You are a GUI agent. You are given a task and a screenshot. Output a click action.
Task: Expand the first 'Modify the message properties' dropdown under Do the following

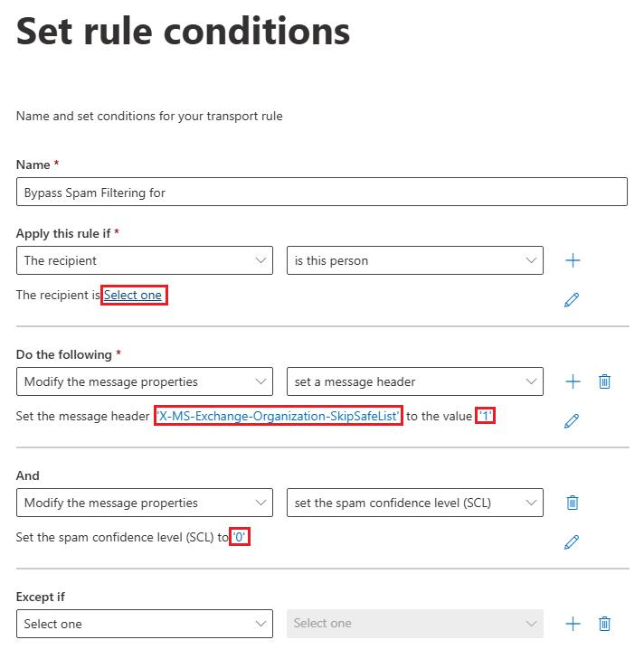(x=145, y=381)
